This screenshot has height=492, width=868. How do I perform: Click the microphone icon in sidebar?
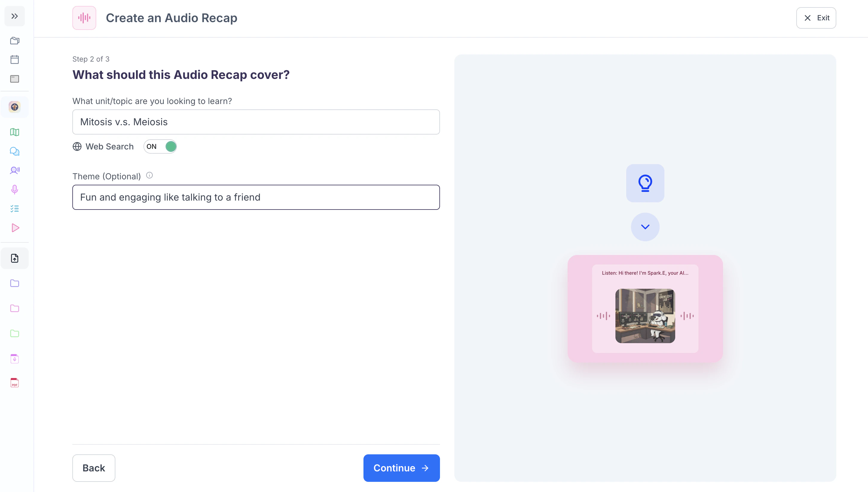15,189
